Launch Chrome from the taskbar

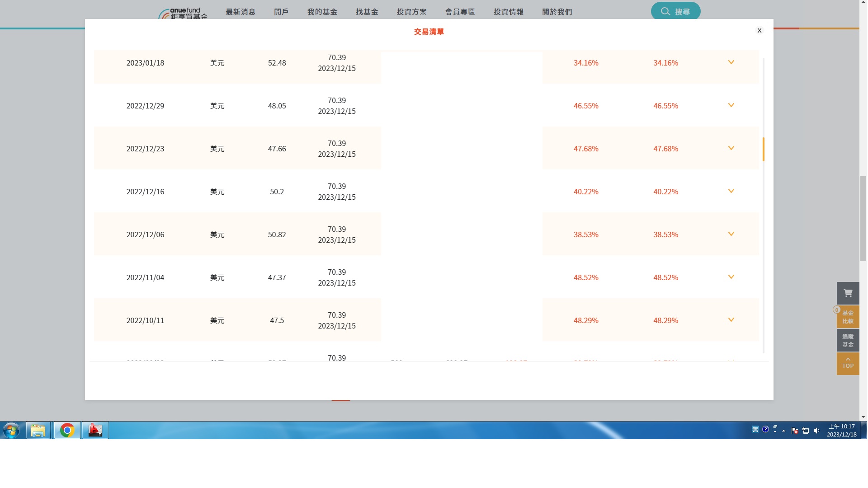67,430
